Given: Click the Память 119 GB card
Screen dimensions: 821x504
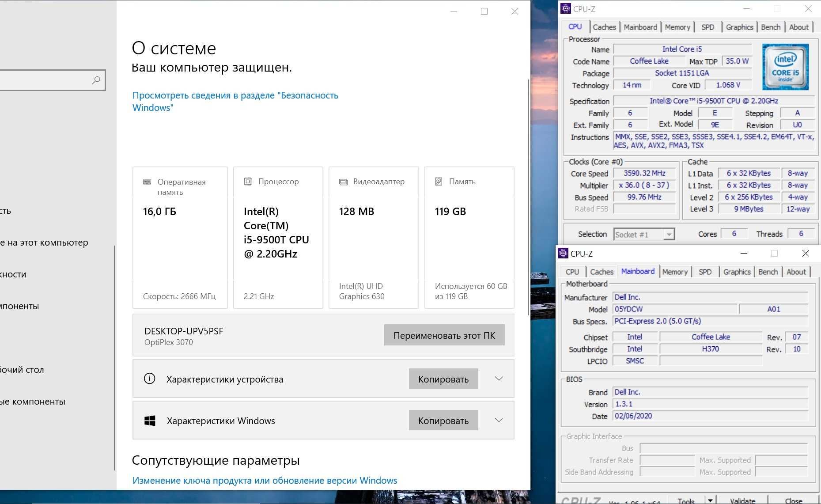Looking at the screenshot, I should tap(469, 238).
